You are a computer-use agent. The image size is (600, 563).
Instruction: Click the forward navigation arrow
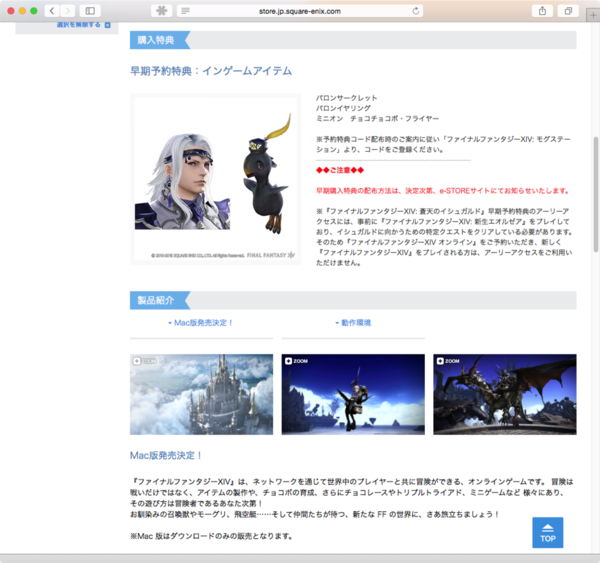67,11
